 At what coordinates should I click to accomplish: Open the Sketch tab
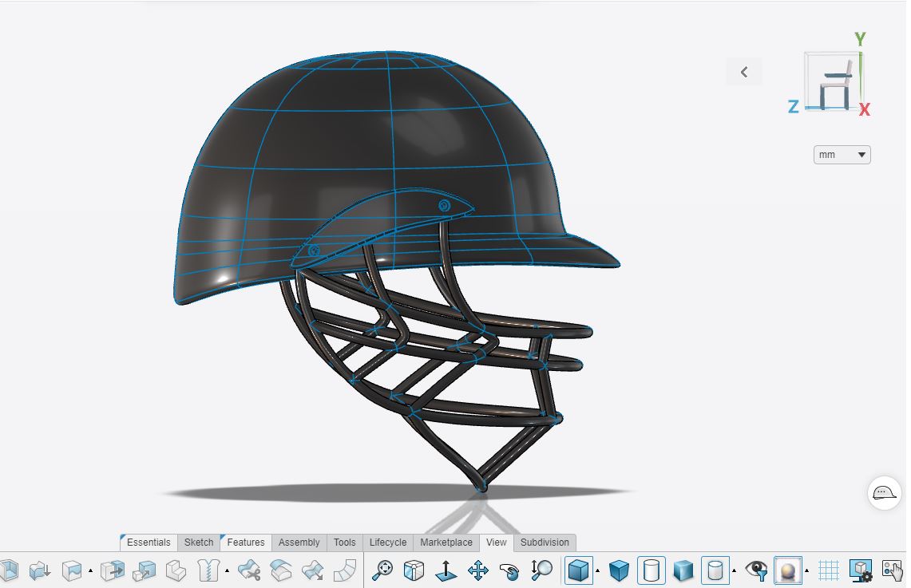[199, 543]
